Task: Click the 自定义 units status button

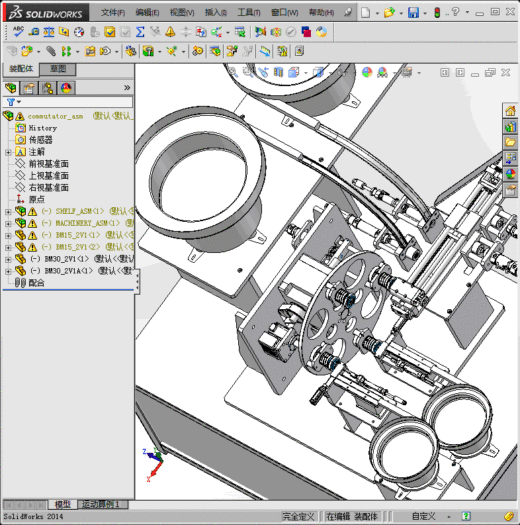Action: tap(424, 516)
